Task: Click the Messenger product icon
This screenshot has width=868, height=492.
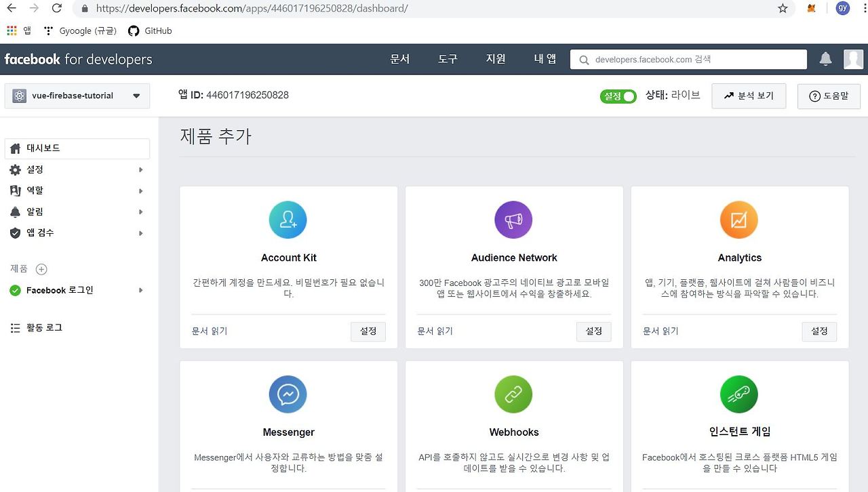Action: pos(288,394)
